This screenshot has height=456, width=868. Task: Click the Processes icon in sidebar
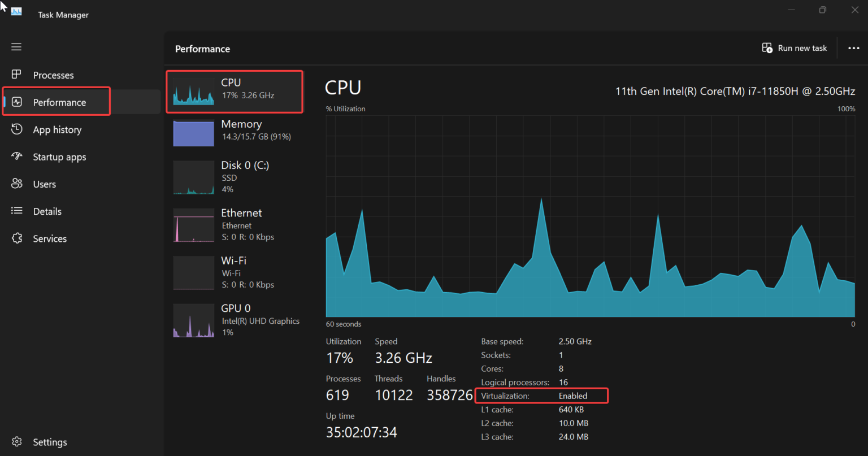16,75
